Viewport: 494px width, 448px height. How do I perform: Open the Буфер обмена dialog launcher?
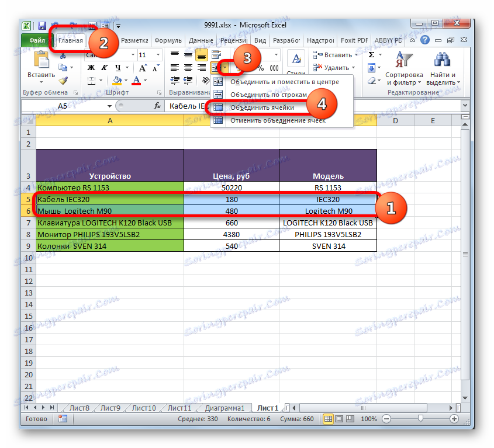(75, 92)
